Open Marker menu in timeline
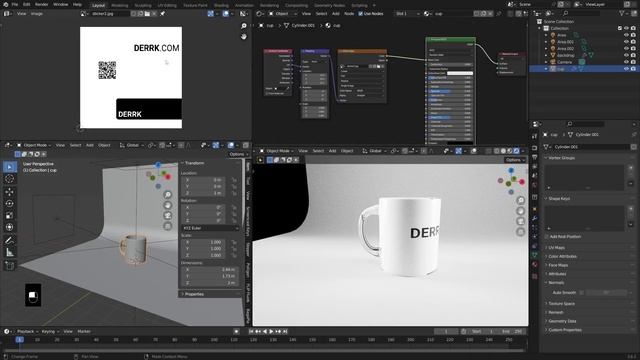640x360 pixels. (84, 331)
